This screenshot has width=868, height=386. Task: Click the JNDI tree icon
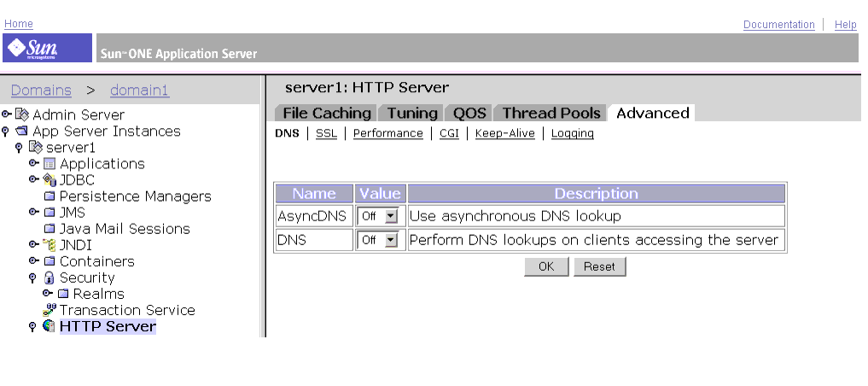click(x=50, y=245)
